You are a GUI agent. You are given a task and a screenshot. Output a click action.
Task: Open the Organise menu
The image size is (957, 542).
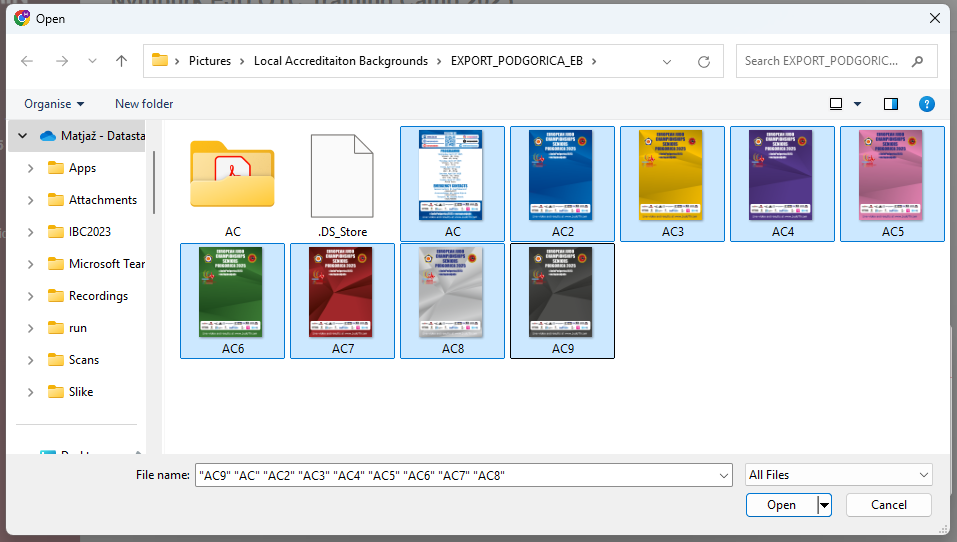pos(54,104)
